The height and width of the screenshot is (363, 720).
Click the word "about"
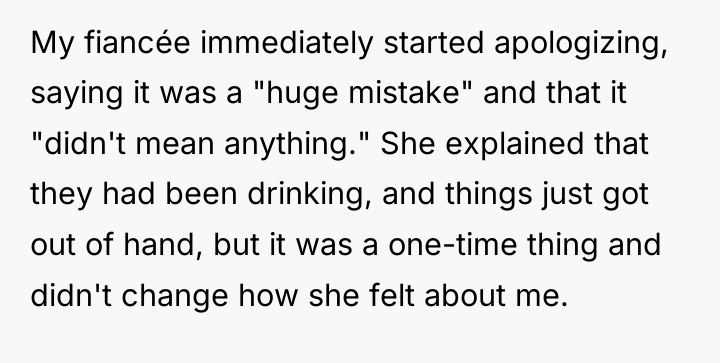(464, 295)
